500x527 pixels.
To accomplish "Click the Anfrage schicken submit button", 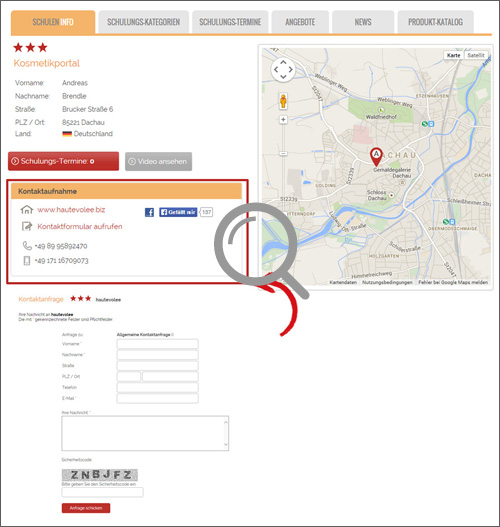I will pos(86,508).
